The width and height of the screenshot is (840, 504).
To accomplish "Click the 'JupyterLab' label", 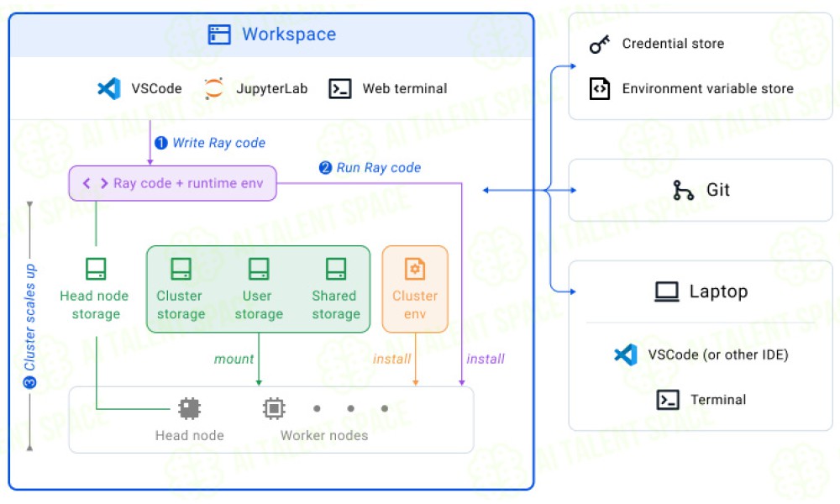I will click(271, 89).
